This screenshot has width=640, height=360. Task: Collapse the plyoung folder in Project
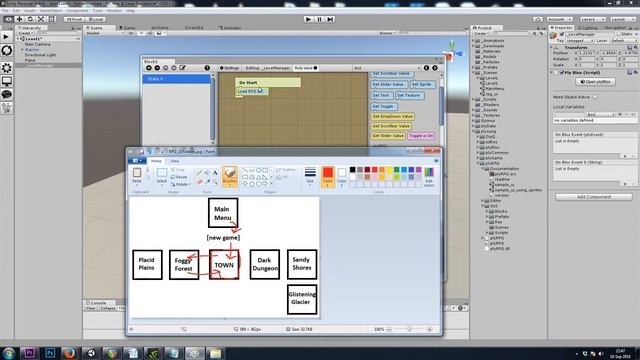[474, 131]
